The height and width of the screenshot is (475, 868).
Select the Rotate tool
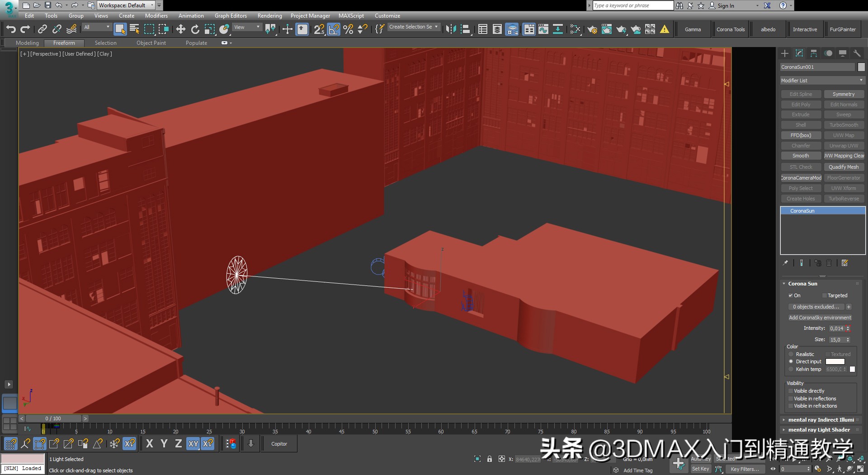pyautogui.click(x=195, y=28)
